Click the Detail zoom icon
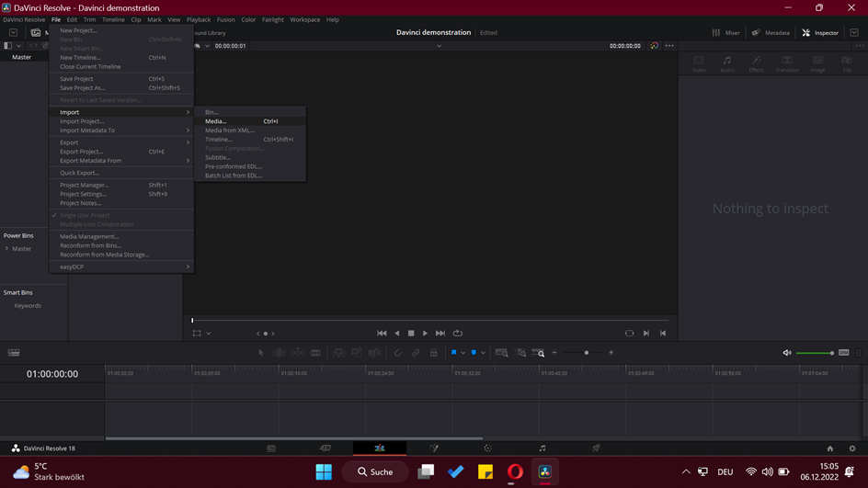868x488 pixels. [520, 353]
